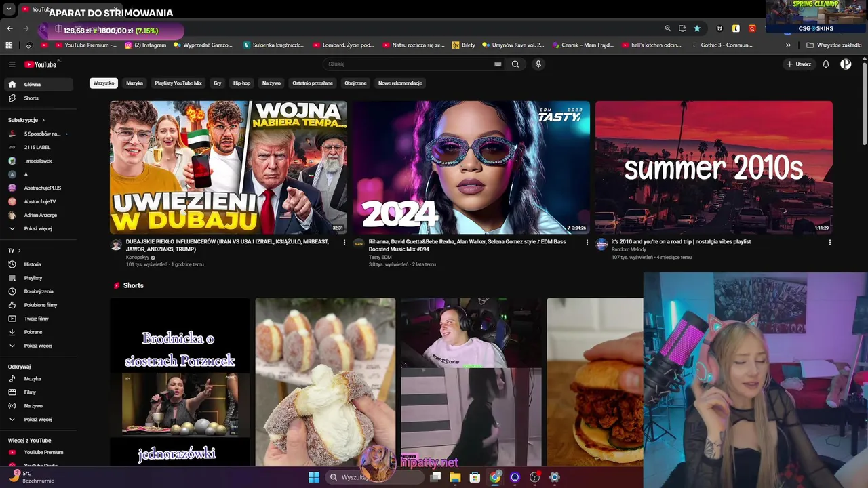
Task: Select the Nowe rekomendacje chip
Action: pos(400,83)
